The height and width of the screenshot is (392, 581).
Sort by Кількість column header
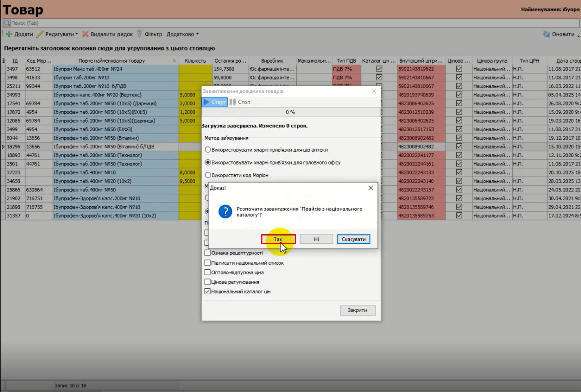(x=195, y=61)
